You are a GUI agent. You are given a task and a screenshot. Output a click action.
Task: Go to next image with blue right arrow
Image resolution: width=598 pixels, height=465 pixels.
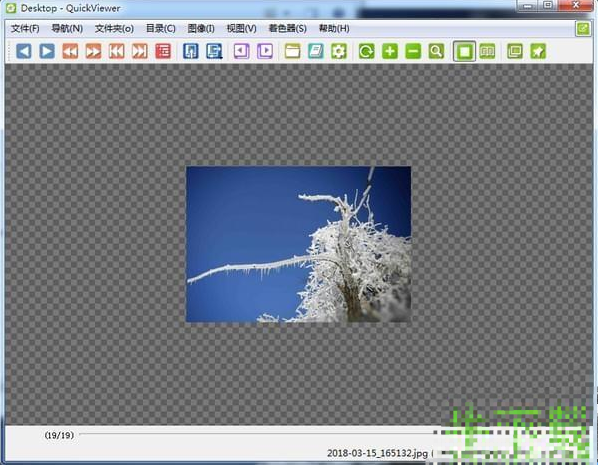pyautogui.click(x=47, y=51)
